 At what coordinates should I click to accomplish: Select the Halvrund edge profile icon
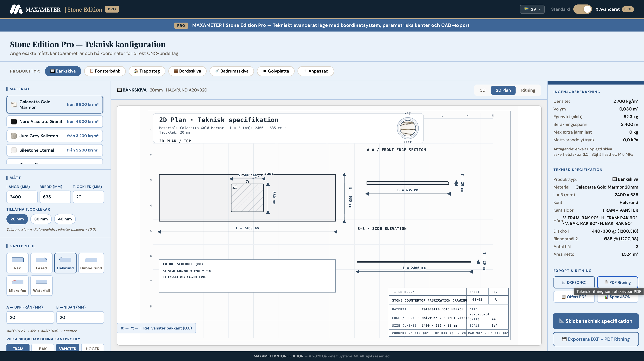(x=65, y=260)
